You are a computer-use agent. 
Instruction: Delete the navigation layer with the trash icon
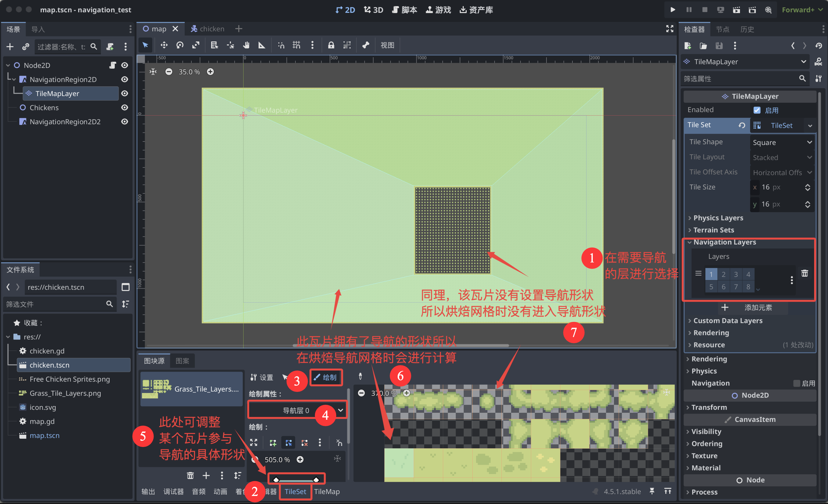804,273
